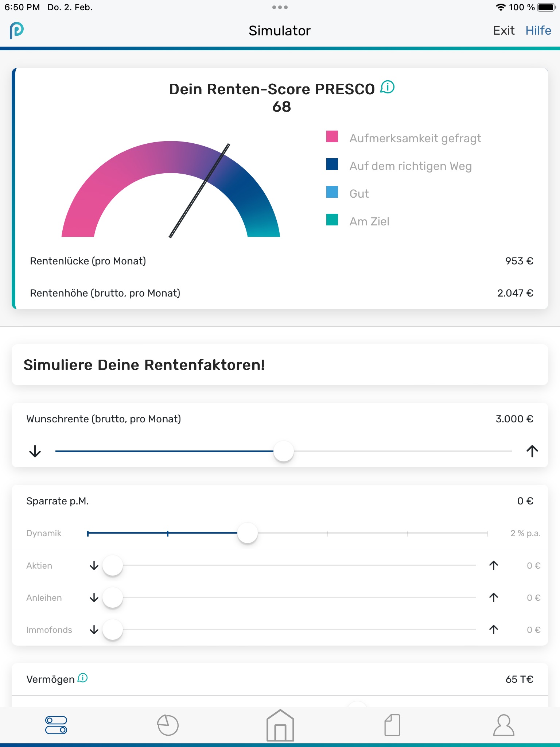Click the Simulator page title
The image size is (560, 747).
pyautogui.click(x=280, y=31)
